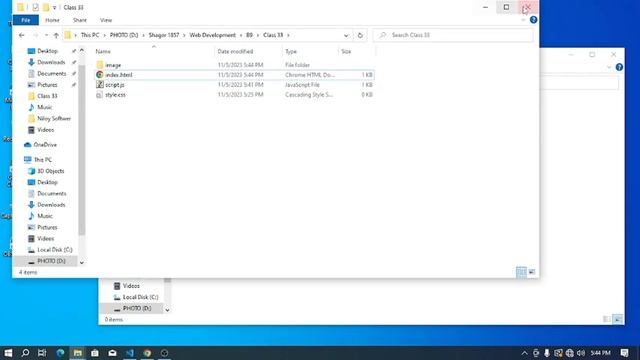Open the File ribbon tab

tap(26, 20)
